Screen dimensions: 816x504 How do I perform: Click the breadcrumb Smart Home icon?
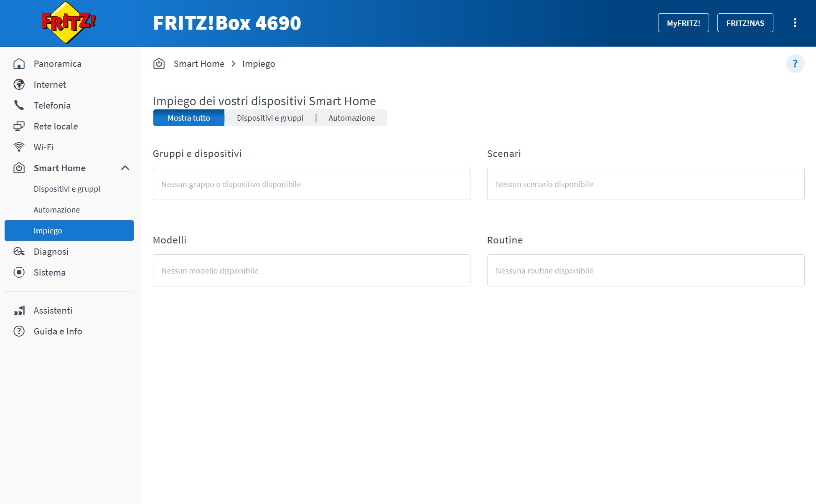[x=159, y=63]
